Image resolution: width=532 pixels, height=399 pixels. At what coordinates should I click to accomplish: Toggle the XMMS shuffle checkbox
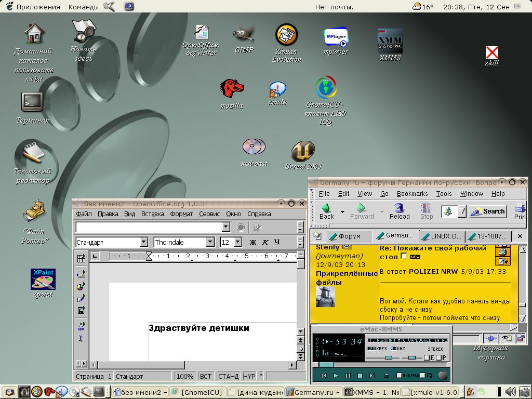399,375
